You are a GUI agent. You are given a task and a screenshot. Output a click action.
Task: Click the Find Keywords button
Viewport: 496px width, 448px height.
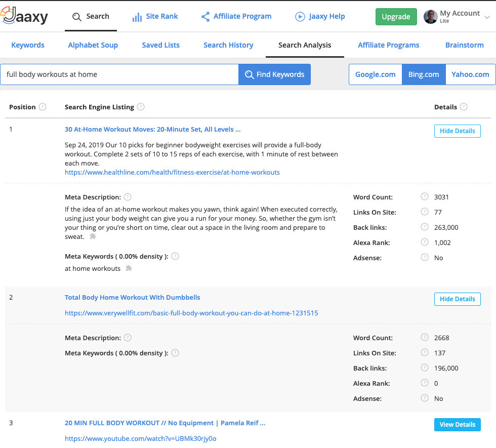[x=274, y=74]
